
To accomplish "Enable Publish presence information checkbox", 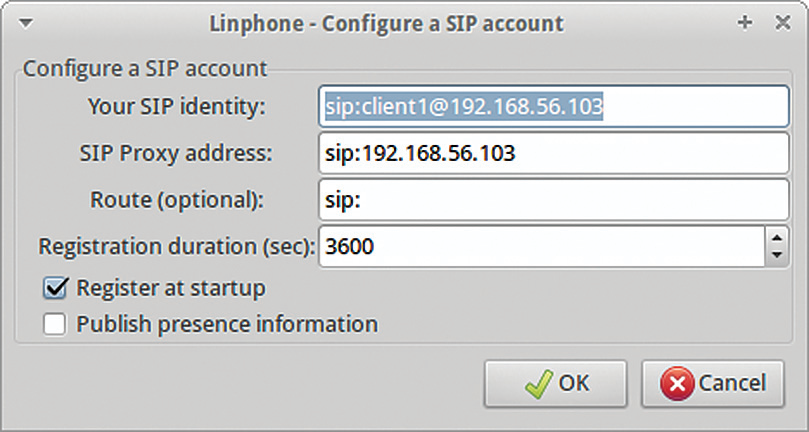I will (55, 325).
